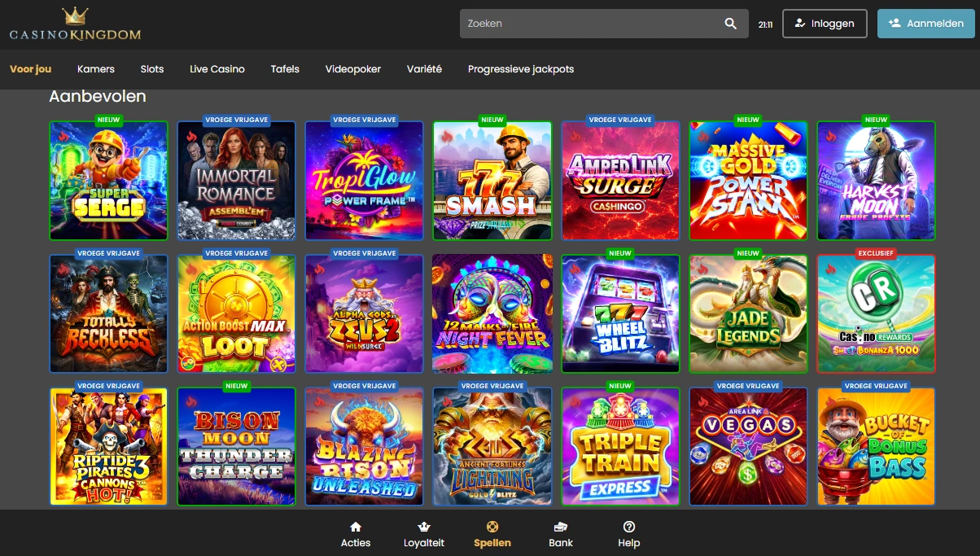Open Bucket of Bonus Bass game
Image resolution: width=980 pixels, height=556 pixels.
pos(876,446)
